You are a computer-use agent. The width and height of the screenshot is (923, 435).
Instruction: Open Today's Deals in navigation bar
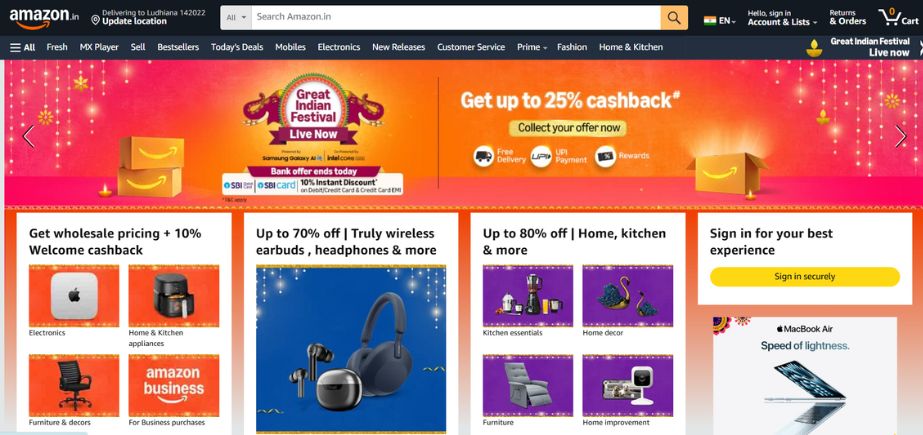237,47
